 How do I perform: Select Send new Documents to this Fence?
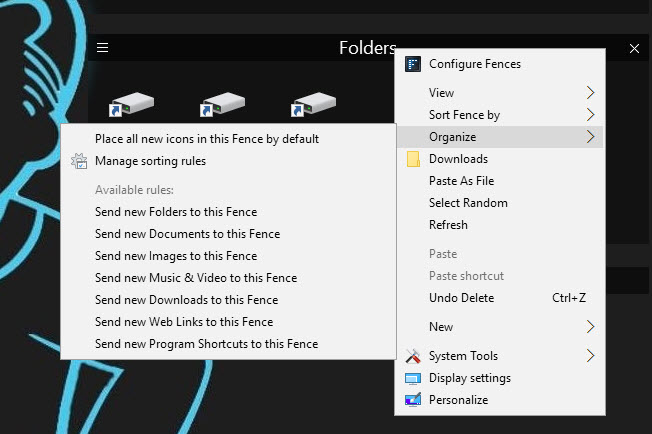(228, 234)
